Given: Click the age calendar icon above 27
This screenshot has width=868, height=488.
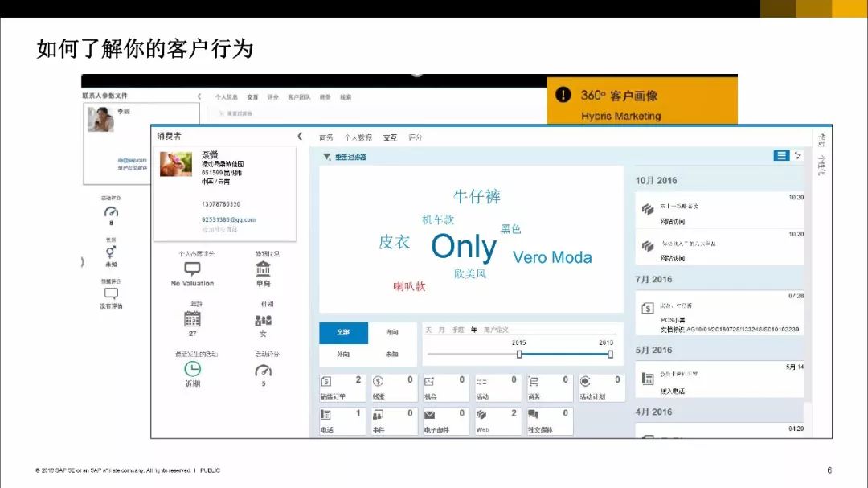Looking at the screenshot, I should click(x=192, y=319).
